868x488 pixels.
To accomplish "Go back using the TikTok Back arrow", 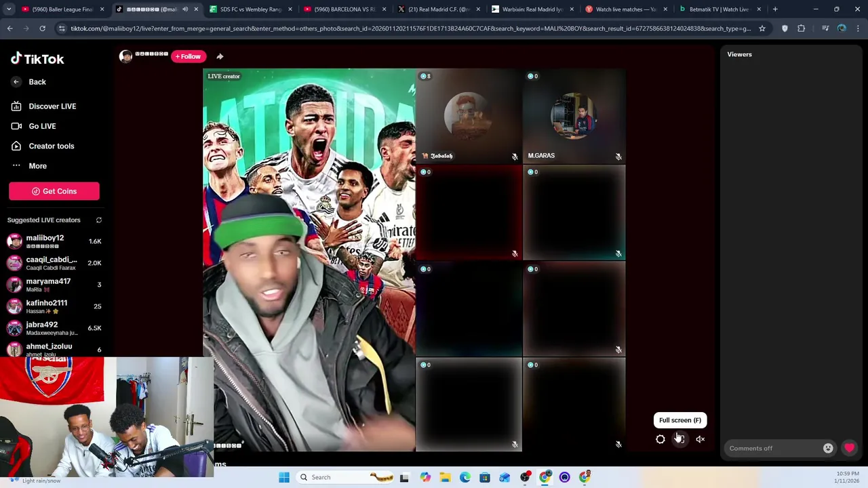I will pyautogui.click(x=28, y=82).
